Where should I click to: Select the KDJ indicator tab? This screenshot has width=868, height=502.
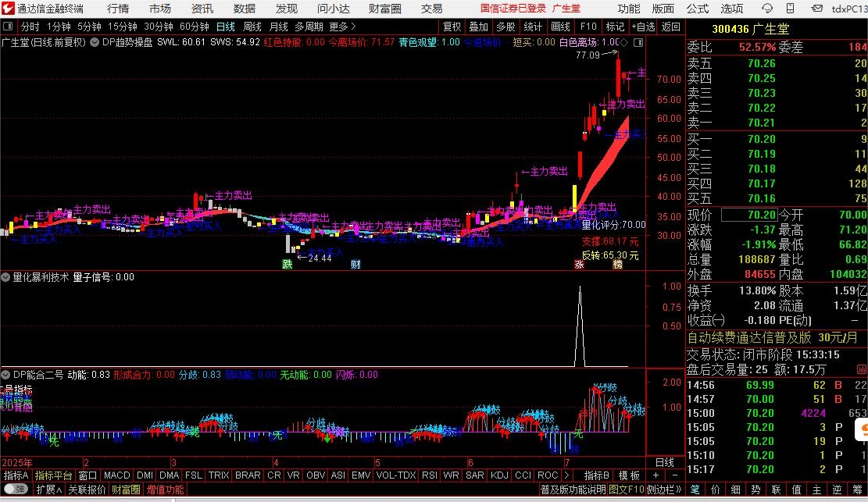coord(499,475)
